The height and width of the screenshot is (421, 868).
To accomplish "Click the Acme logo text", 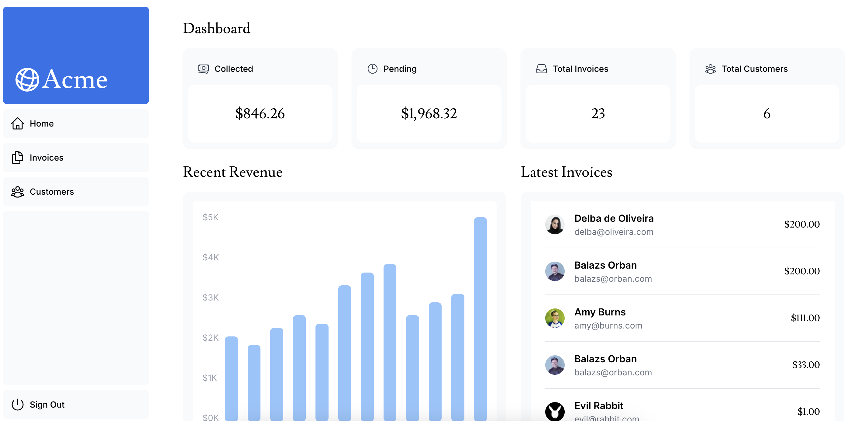I will (x=75, y=80).
